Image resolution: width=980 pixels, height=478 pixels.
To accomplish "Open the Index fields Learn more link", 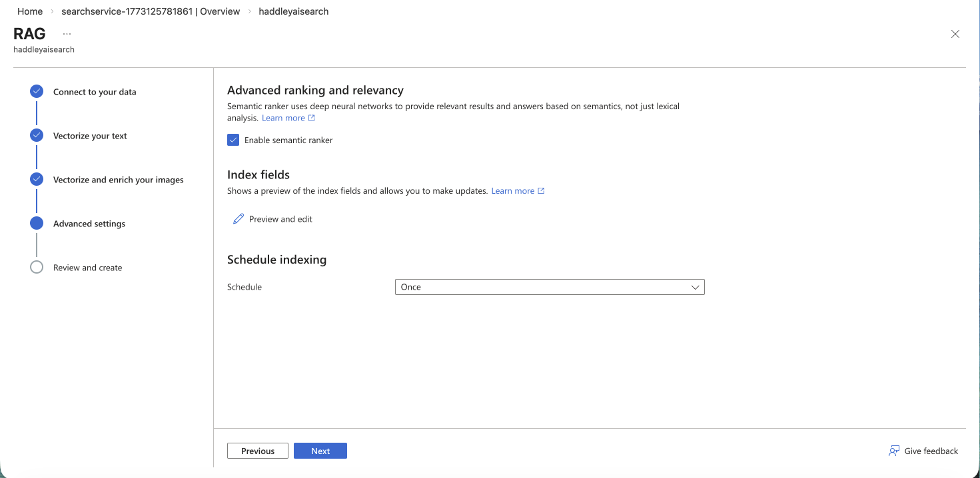I will tap(513, 190).
